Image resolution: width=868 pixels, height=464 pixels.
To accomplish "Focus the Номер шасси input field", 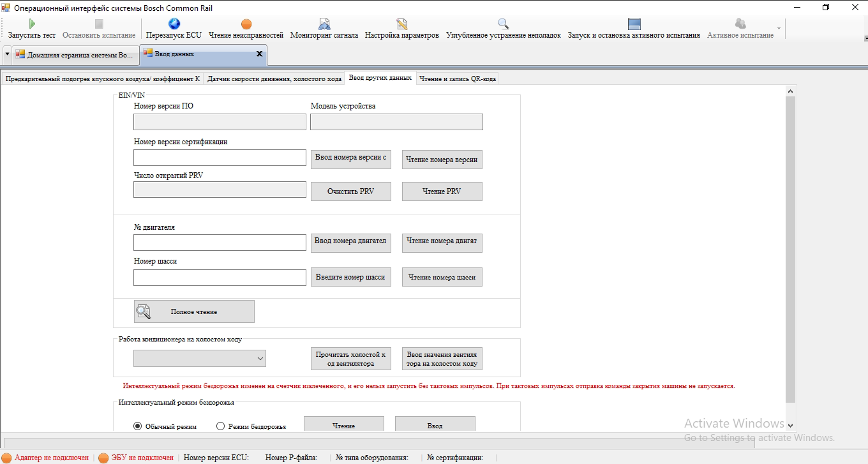I will click(x=220, y=278).
